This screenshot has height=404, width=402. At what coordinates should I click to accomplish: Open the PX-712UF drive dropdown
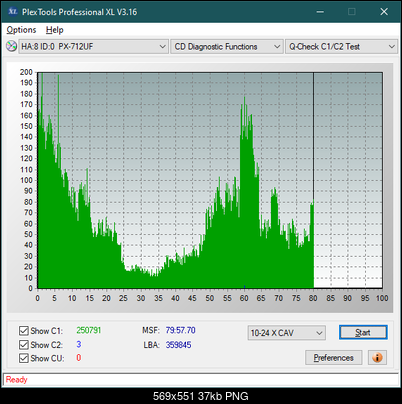coord(93,47)
